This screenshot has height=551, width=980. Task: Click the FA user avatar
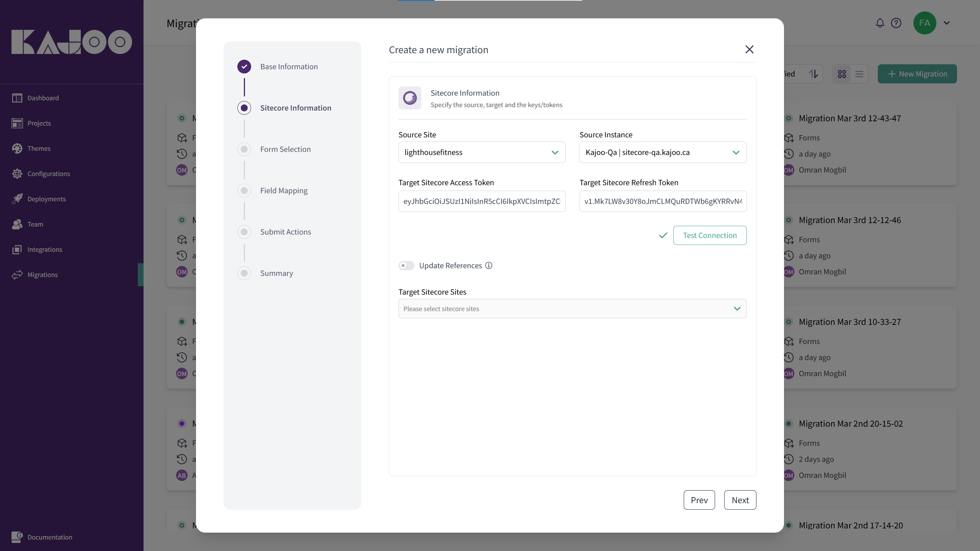coord(924,23)
